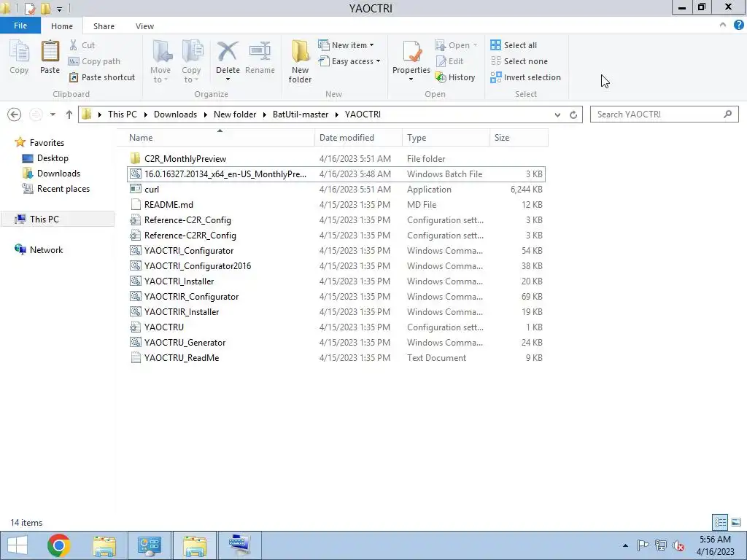
Task: Open the Easy access dropdown
Action: 379,61
